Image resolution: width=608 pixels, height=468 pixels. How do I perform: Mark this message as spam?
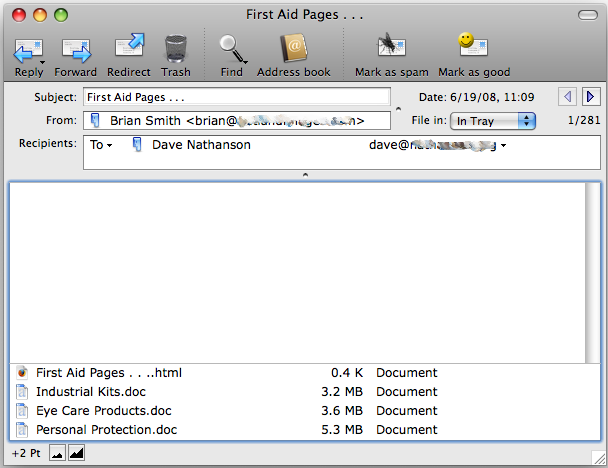[x=391, y=48]
